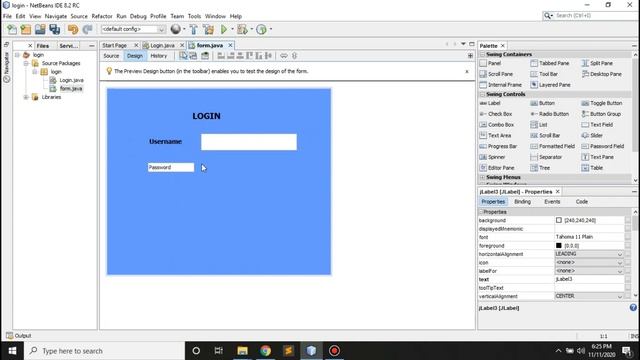Click the background color swatch in Properties
The width and height of the screenshot is (640, 360).
[558, 220]
